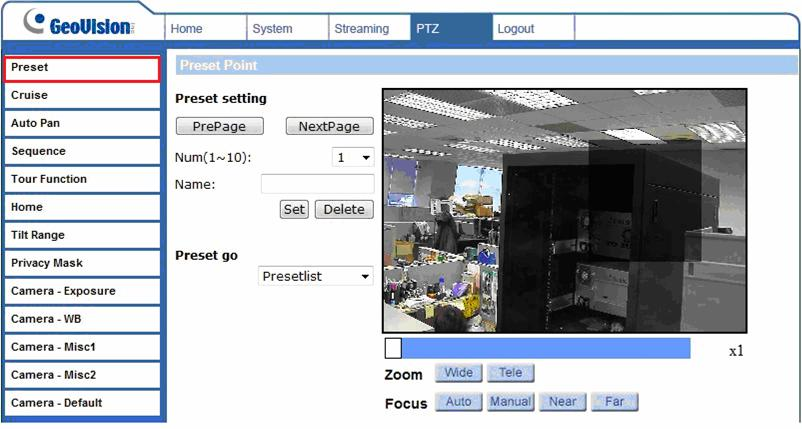Go to Auto Pan settings
Screen dimensions: 802x429
82,124
